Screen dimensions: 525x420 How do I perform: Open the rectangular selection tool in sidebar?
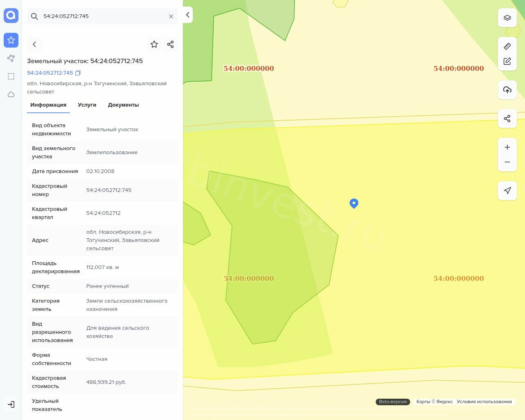[11, 76]
